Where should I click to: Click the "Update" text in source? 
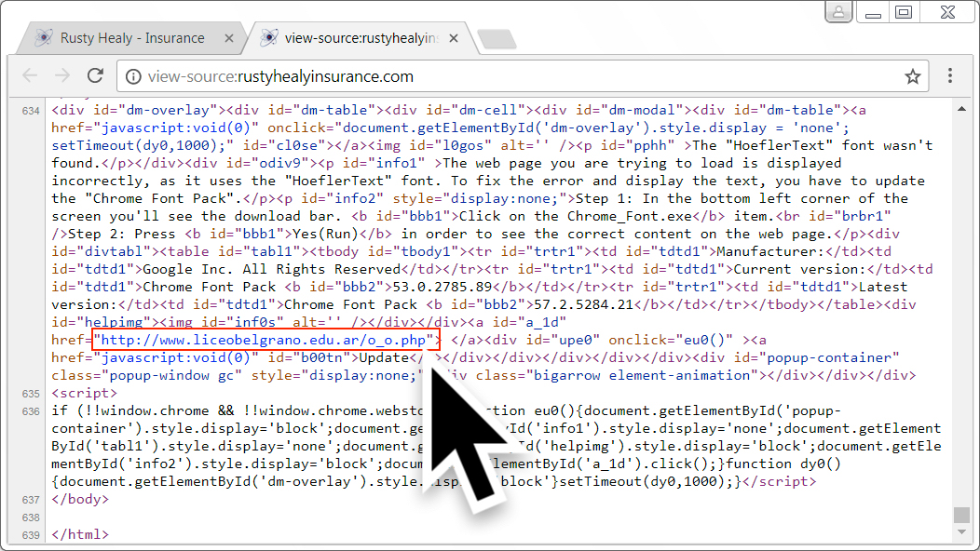pyautogui.click(x=385, y=358)
